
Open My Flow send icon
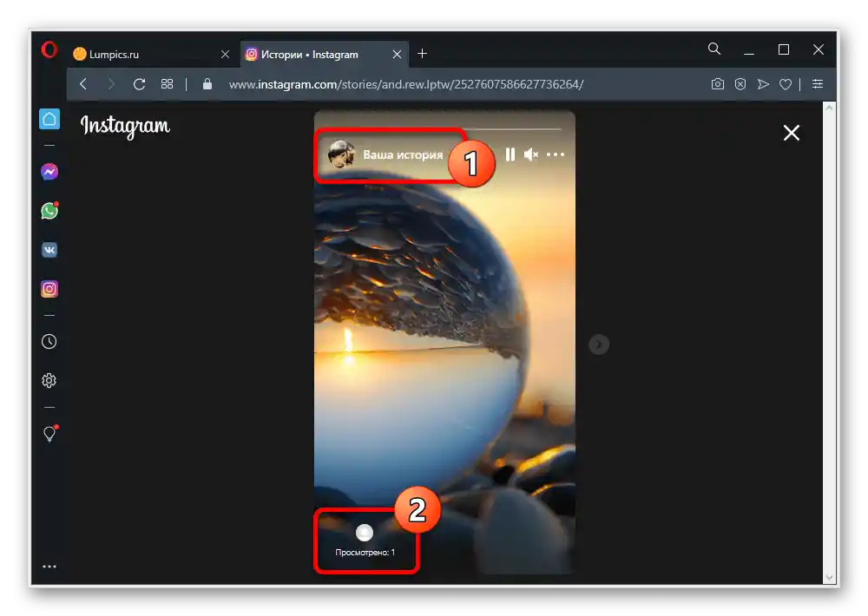pyautogui.click(x=763, y=84)
